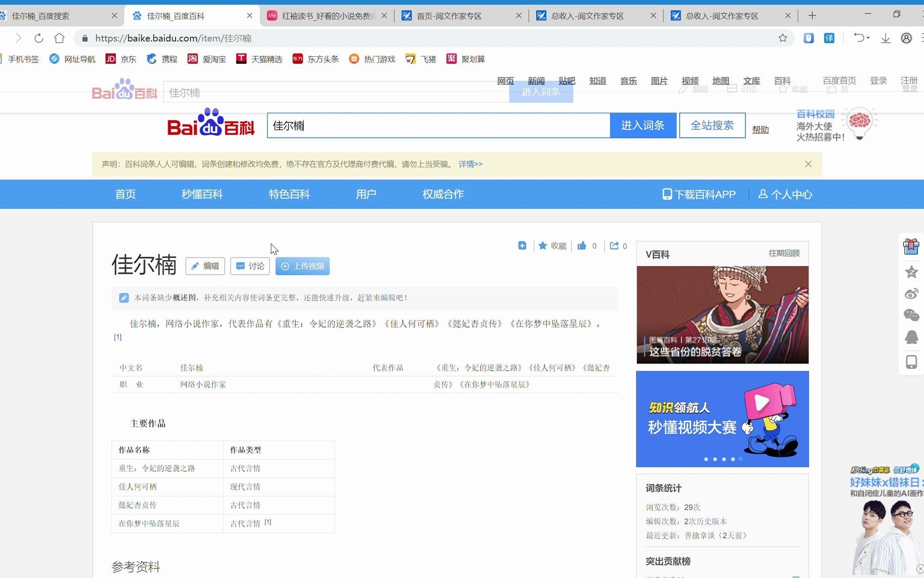Click the 详情>> link in the notice
This screenshot has height=578, width=924.
(x=470, y=164)
